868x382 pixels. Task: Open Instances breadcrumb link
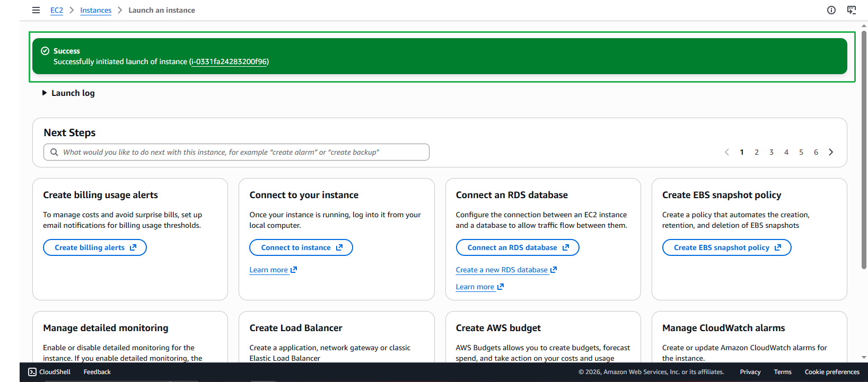(x=95, y=10)
